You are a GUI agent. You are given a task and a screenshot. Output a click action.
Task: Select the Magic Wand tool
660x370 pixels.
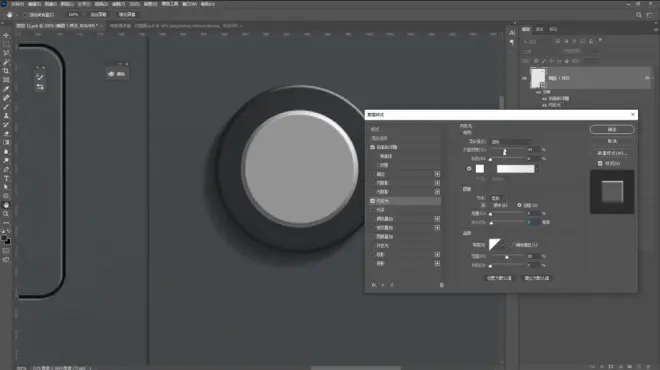[x=6, y=62]
